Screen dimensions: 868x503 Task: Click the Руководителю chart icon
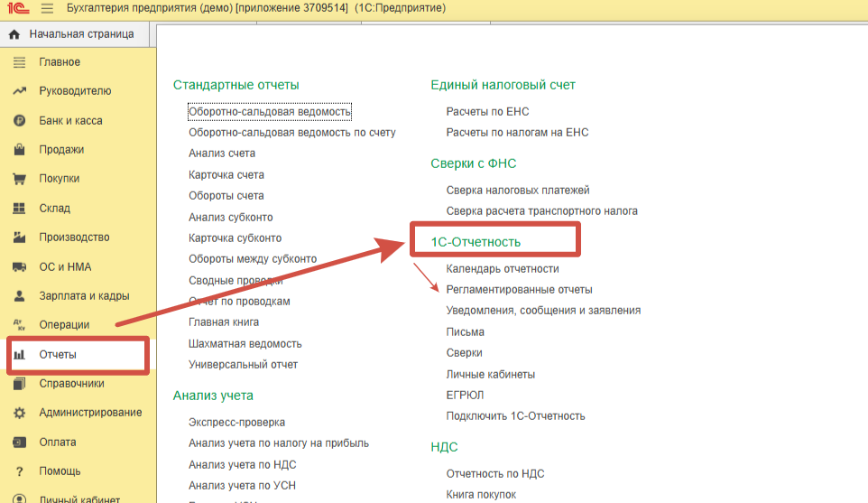[x=19, y=91]
